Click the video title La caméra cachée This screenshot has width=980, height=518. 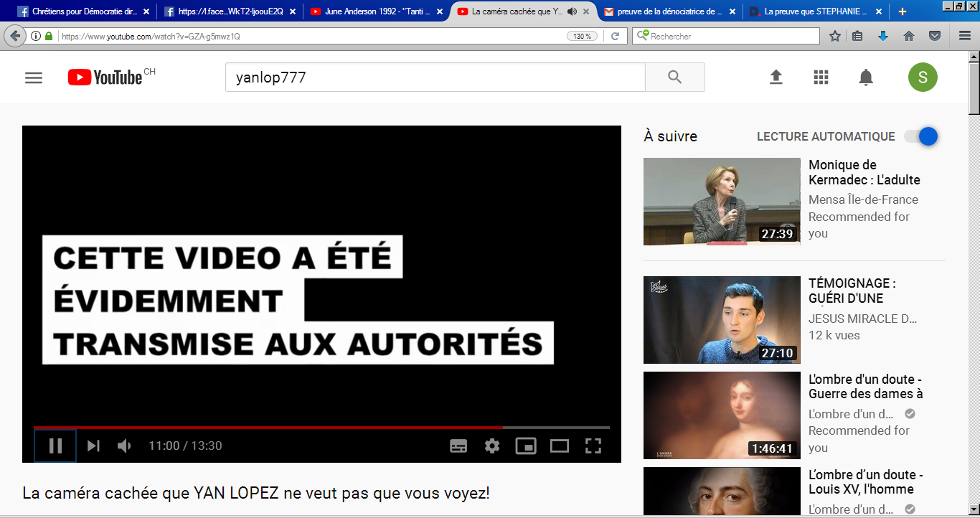point(256,494)
